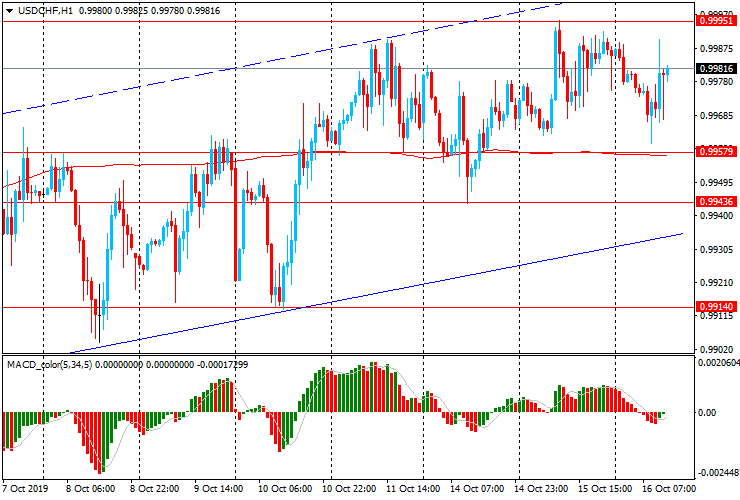Click the 14 Oct 23:00 time label
The height and width of the screenshot is (500, 740).
541,488
